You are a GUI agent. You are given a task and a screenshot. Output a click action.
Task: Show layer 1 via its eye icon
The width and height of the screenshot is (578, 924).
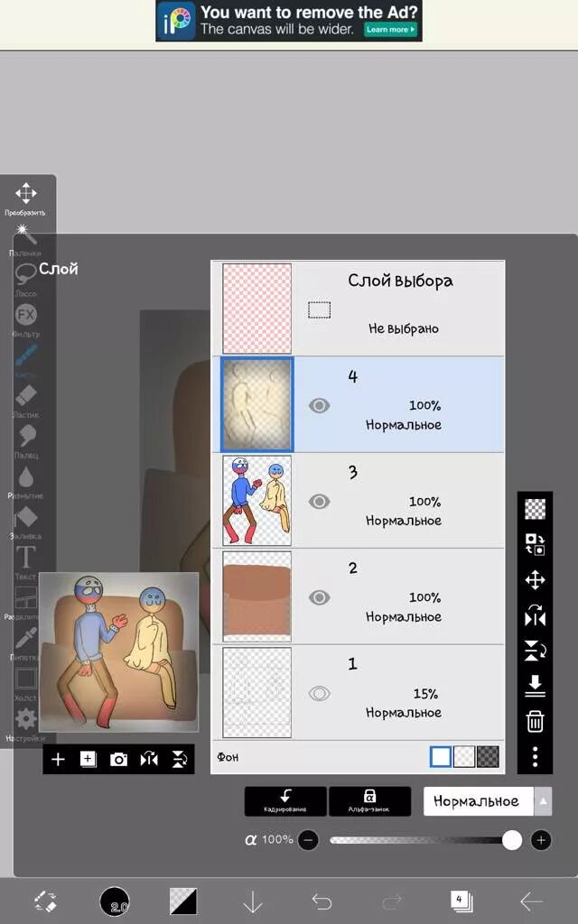(x=319, y=694)
